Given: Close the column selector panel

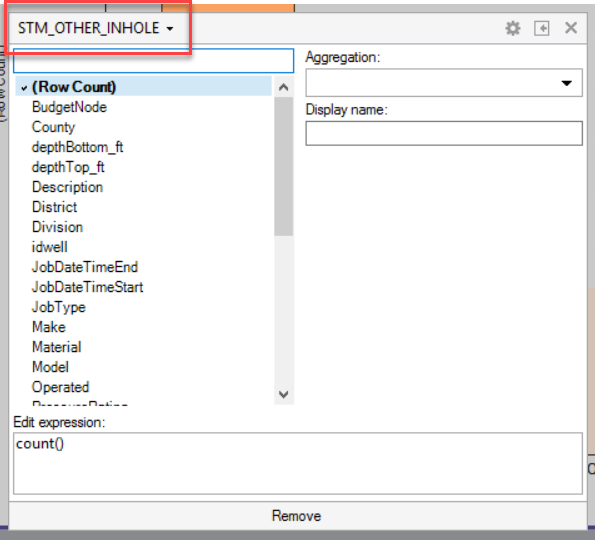Looking at the screenshot, I should click(571, 28).
